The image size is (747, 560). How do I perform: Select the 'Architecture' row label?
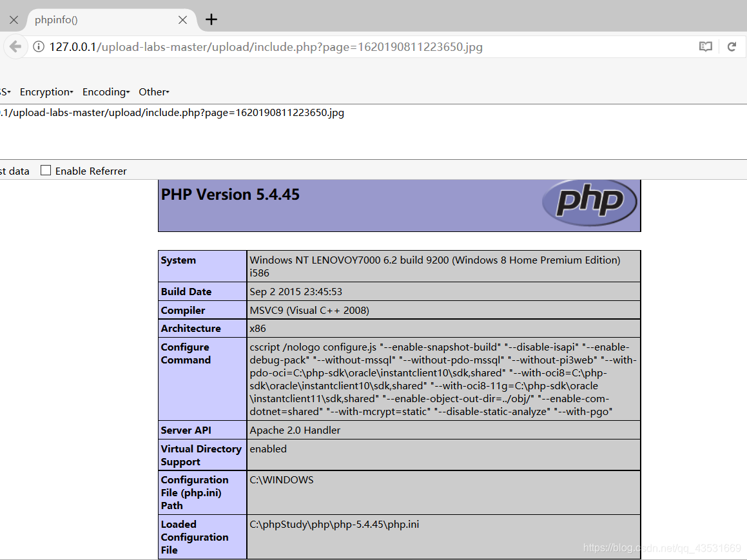(x=191, y=329)
